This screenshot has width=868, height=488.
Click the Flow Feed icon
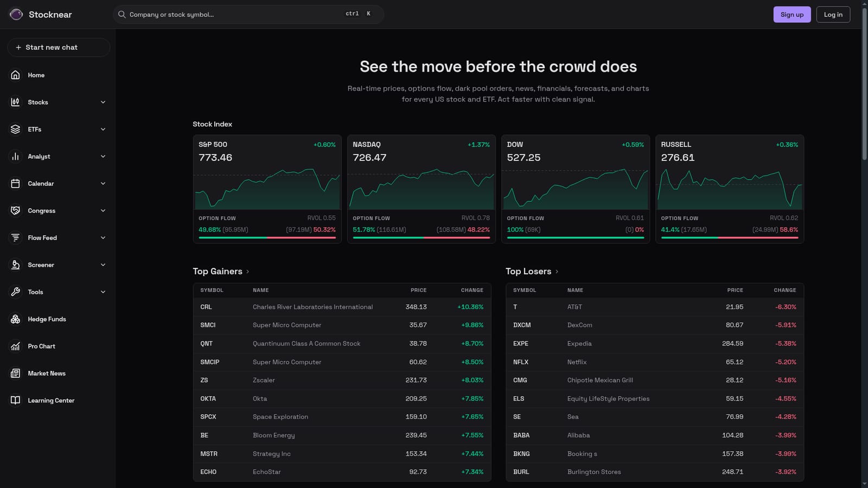tap(15, 237)
